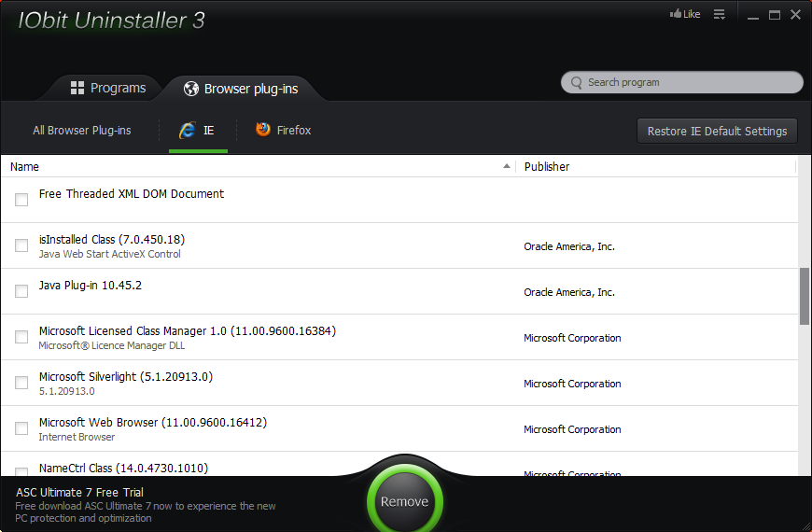812x532 pixels.
Task: Tick the Microsoft Silverlight checkbox
Action: 21,383
